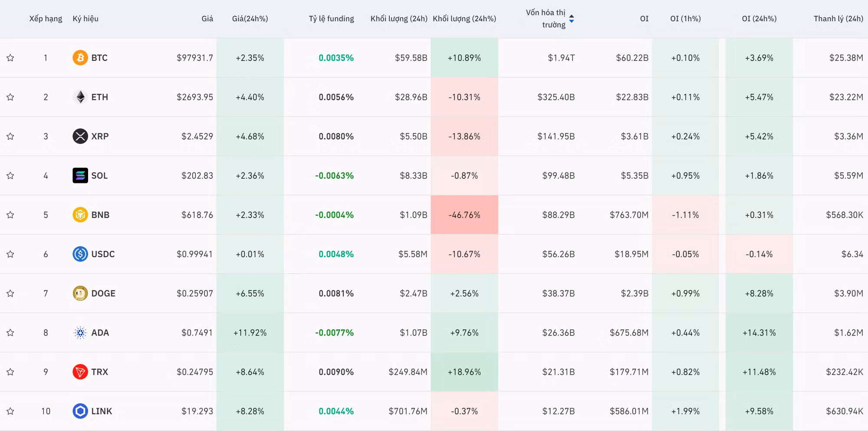
Task: Click the TRON TRX logo icon
Action: [x=80, y=372]
